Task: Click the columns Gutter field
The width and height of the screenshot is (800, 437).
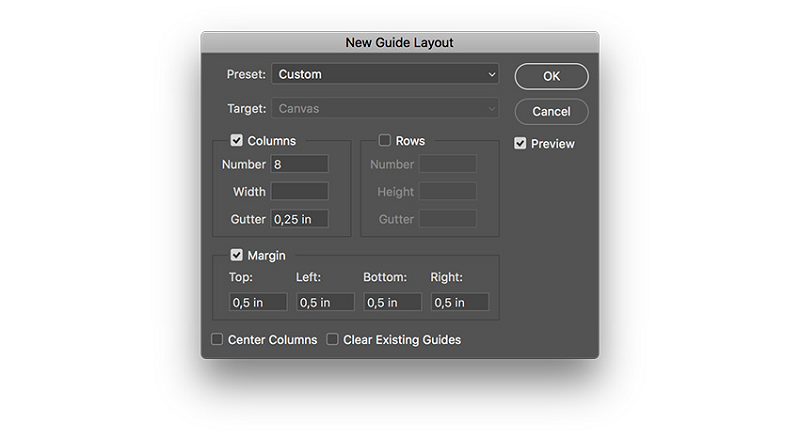Action: coord(299,219)
